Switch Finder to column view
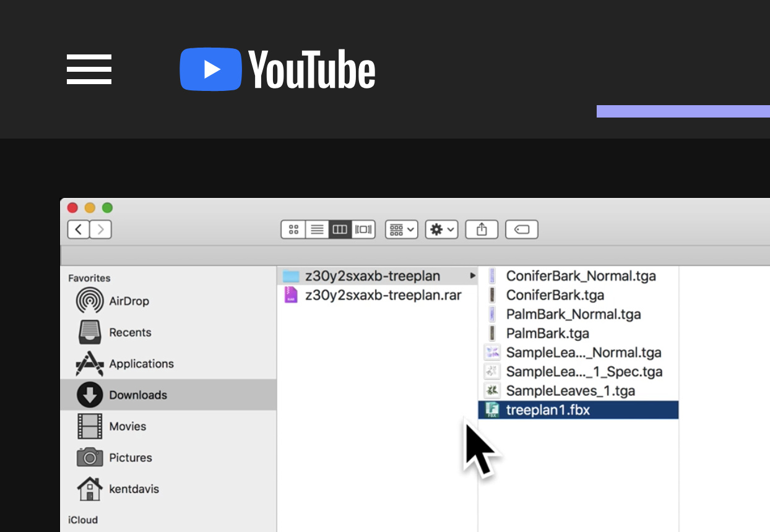The image size is (770, 532). 340,230
